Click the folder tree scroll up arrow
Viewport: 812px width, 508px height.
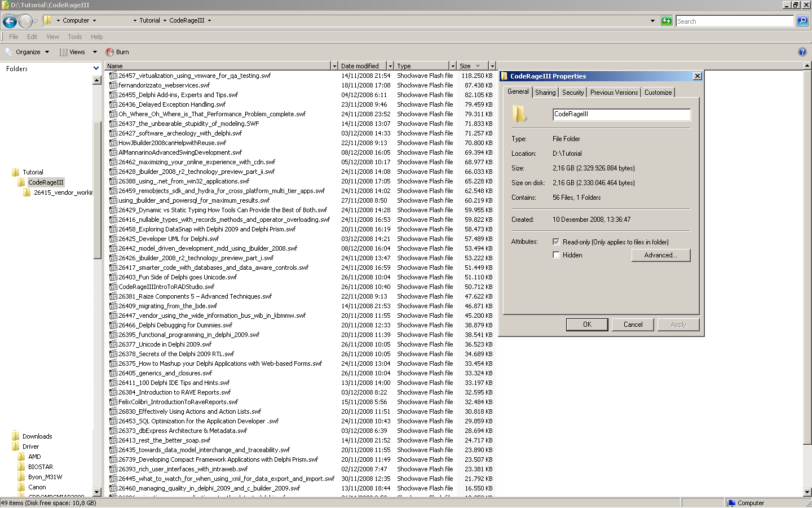(x=96, y=80)
